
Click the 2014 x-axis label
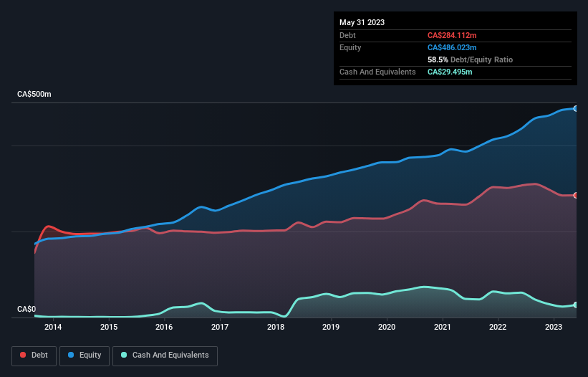point(53,327)
